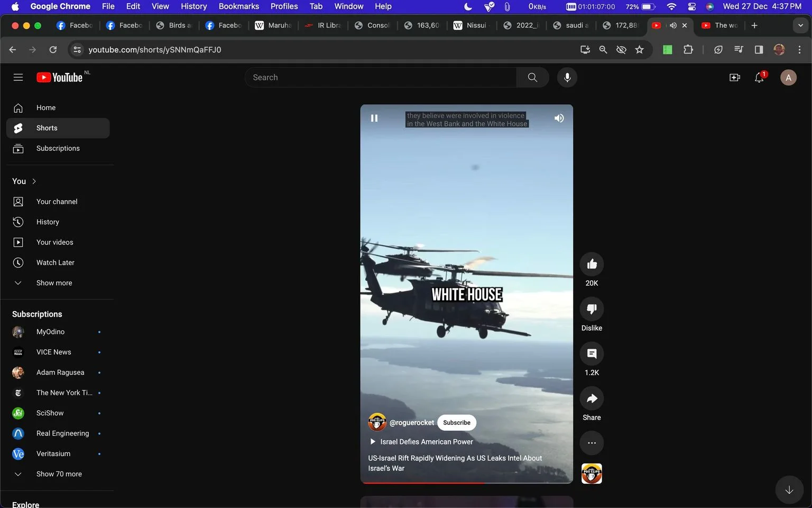The image size is (812, 508).
Task: Open the Bookmarks menu in menu bar
Action: (x=238, y=6)
